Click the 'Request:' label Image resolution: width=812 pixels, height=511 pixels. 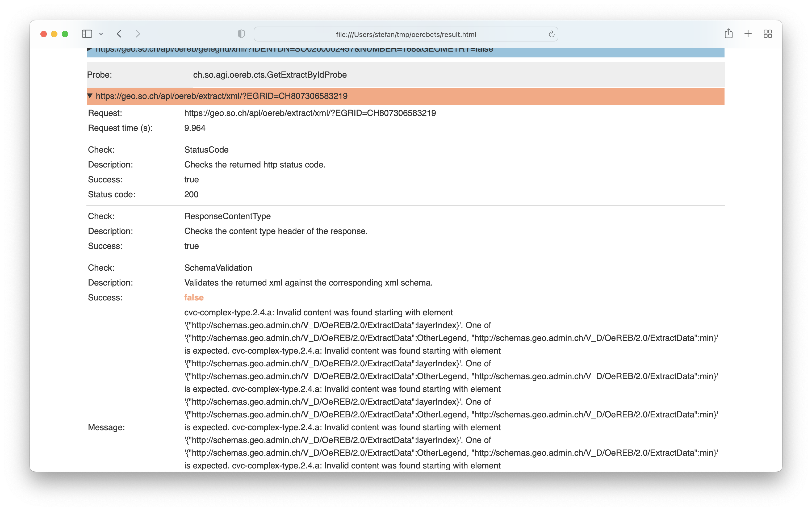coord(105,113)
